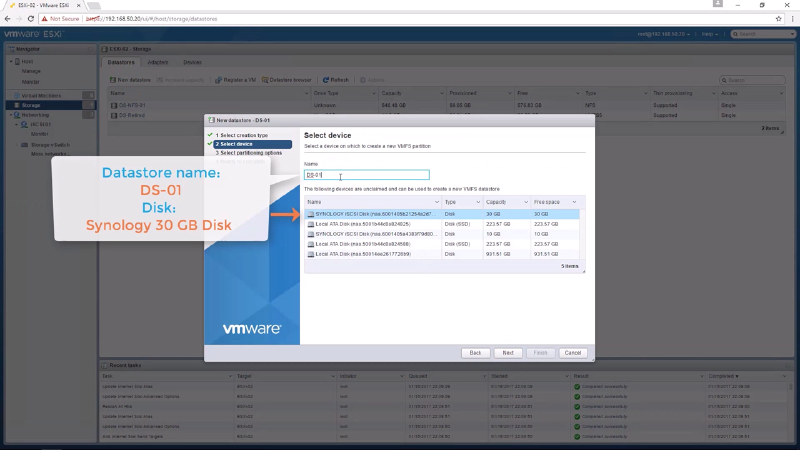
Task: Click the Navigator panel header icon
Action: pos(11,49)
